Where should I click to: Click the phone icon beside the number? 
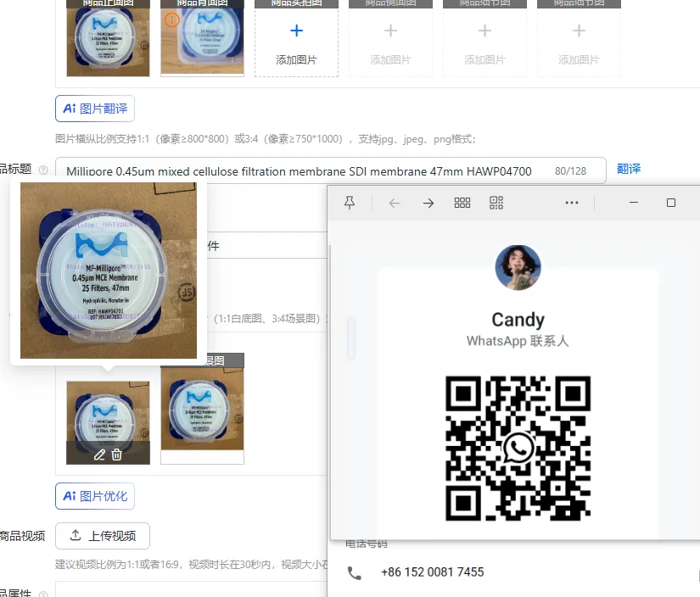[x=355, y=573]
